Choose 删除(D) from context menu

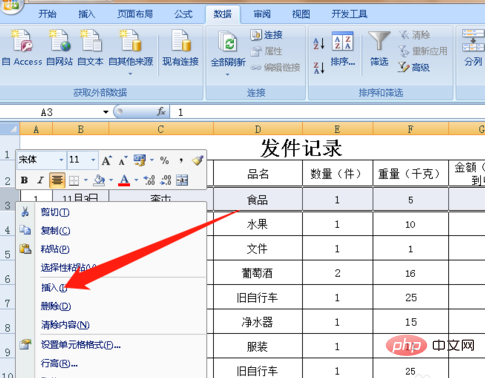pyautogui.click(x=56, y=306)
